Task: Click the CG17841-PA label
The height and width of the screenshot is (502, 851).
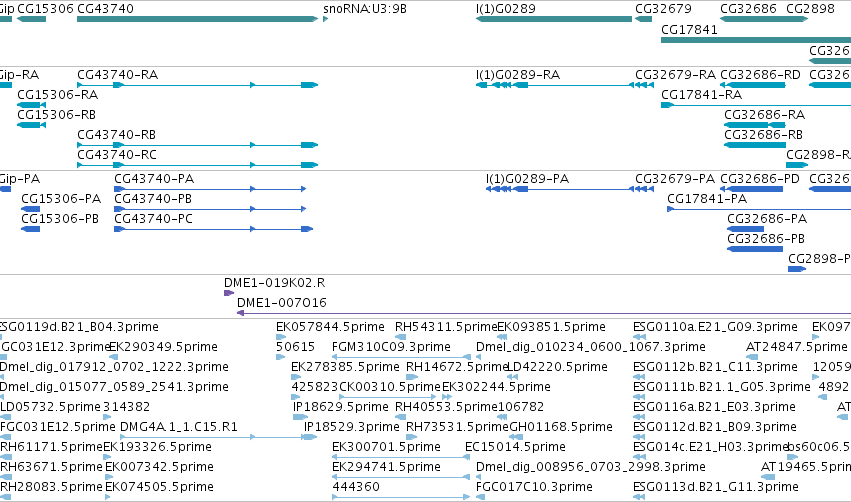Action: pos(707,199)
